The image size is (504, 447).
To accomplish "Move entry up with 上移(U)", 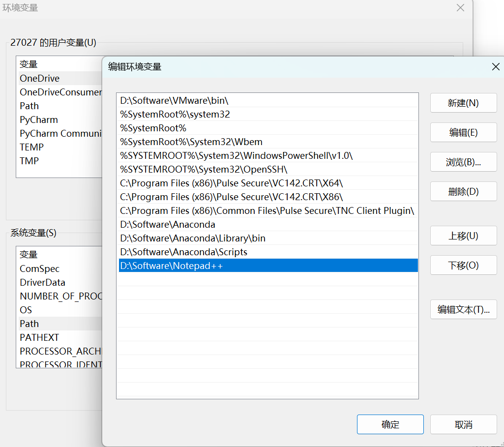I will pos(463,236).
